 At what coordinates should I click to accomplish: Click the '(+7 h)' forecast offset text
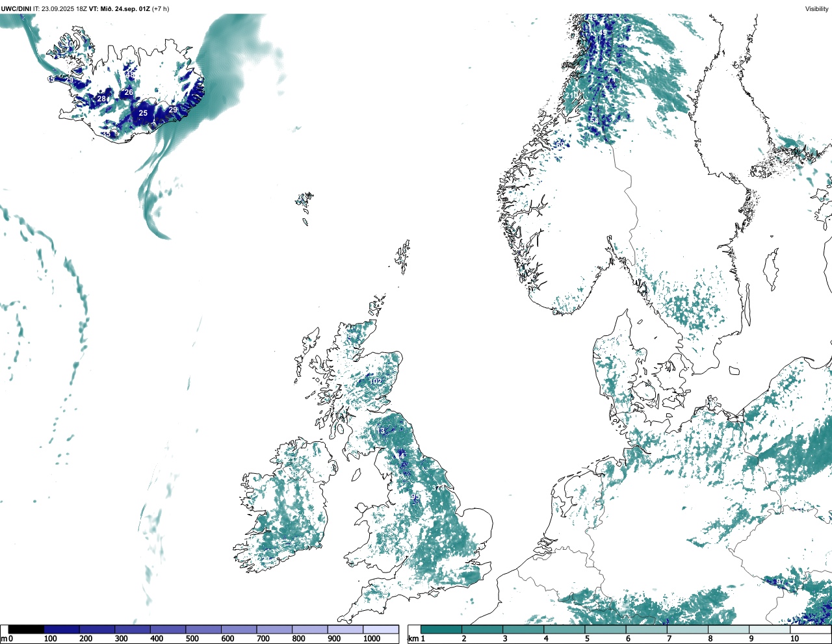click(x=160, y=9)
